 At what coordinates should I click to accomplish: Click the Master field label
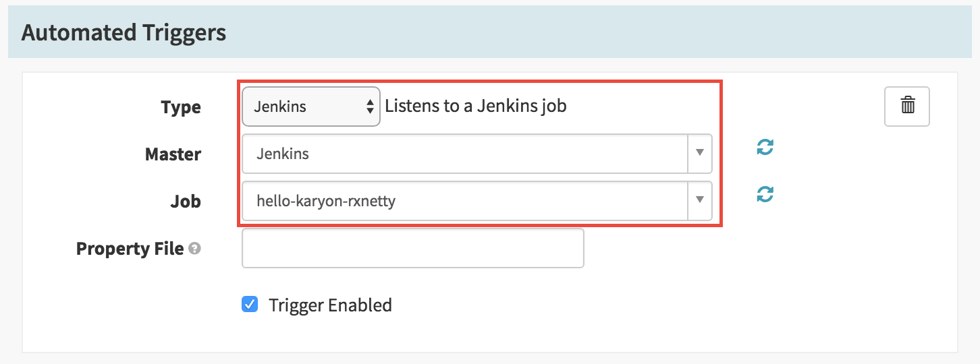pos(173,154)
